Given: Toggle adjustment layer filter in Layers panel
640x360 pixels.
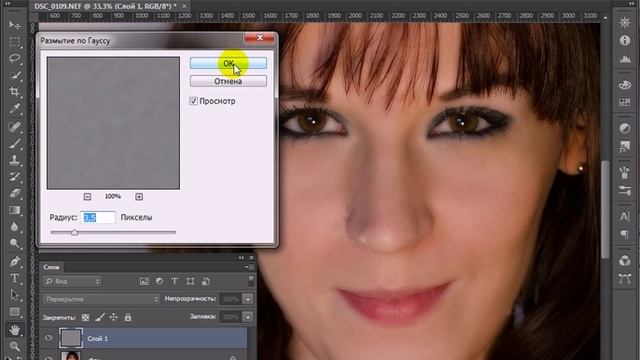Looking at the screenshot, I should (159, 281).
